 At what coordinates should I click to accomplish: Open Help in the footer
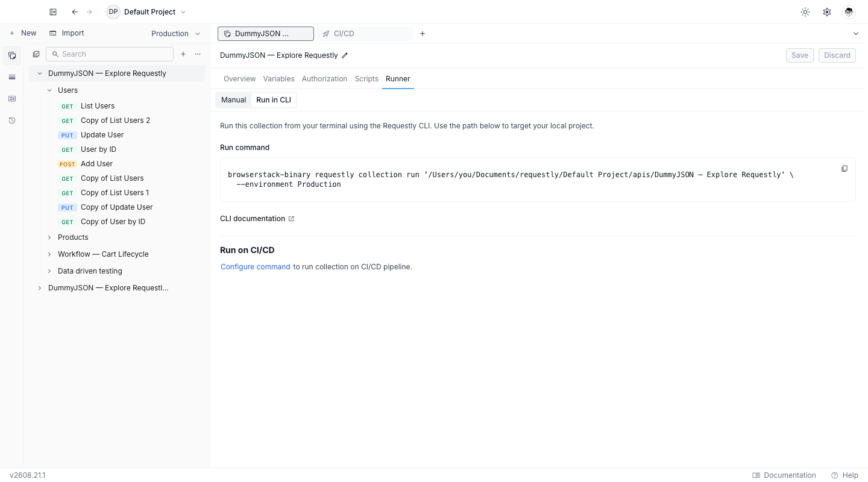pos(844,475)
